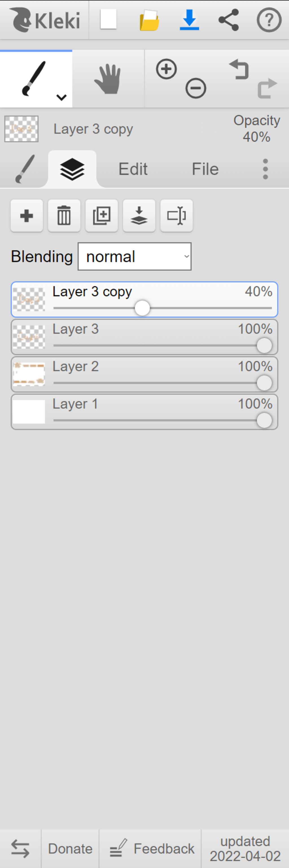Expand the brush tool chevron
Image resolution: width=289 pixels, height=868 pixels.
coord(61,97)
